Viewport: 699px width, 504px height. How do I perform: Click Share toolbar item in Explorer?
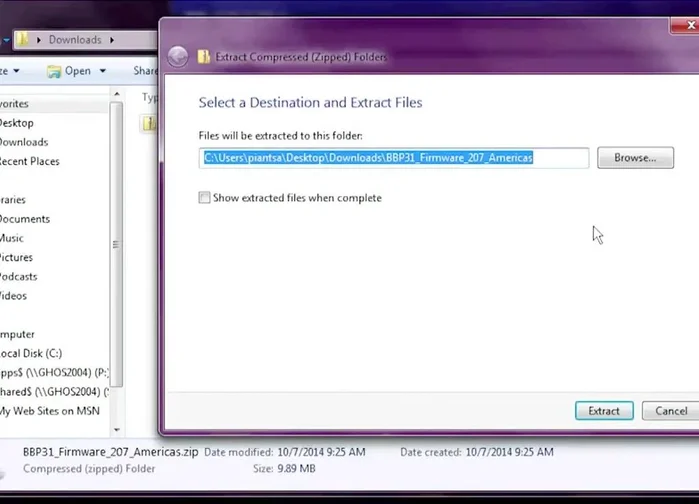[145, 71]
